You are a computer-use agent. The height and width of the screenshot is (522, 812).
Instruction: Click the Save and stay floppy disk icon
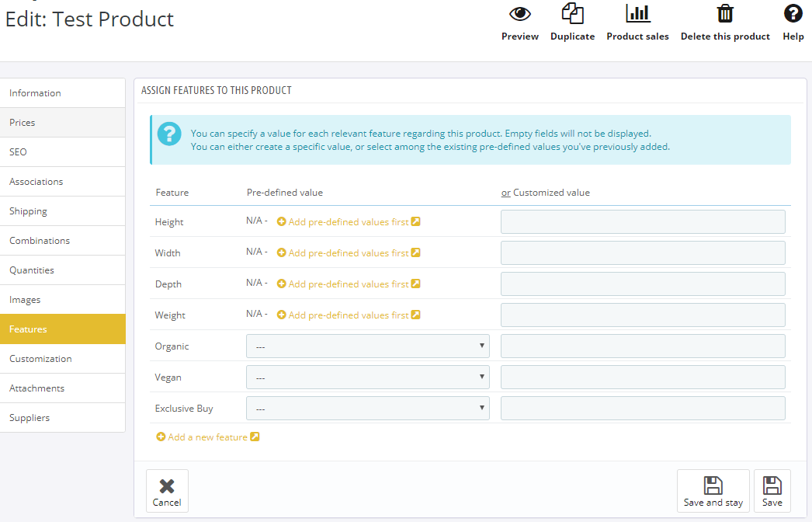(713, 485)
